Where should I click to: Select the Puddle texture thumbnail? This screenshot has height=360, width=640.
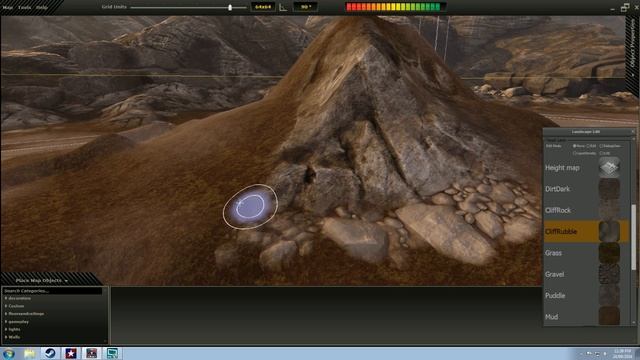pyautogui.click(x=609, y=295)
